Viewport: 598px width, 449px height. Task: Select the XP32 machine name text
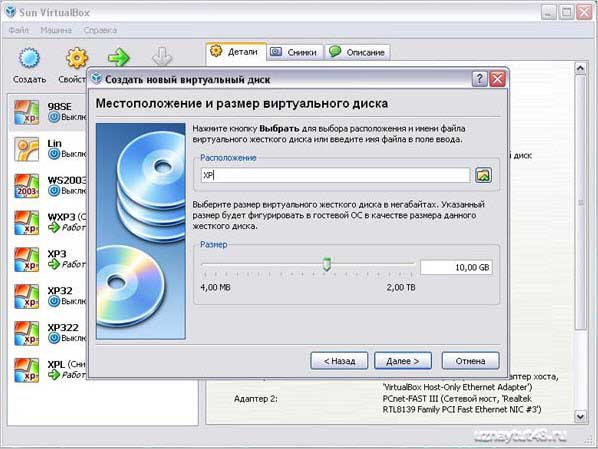pos(60,291)
